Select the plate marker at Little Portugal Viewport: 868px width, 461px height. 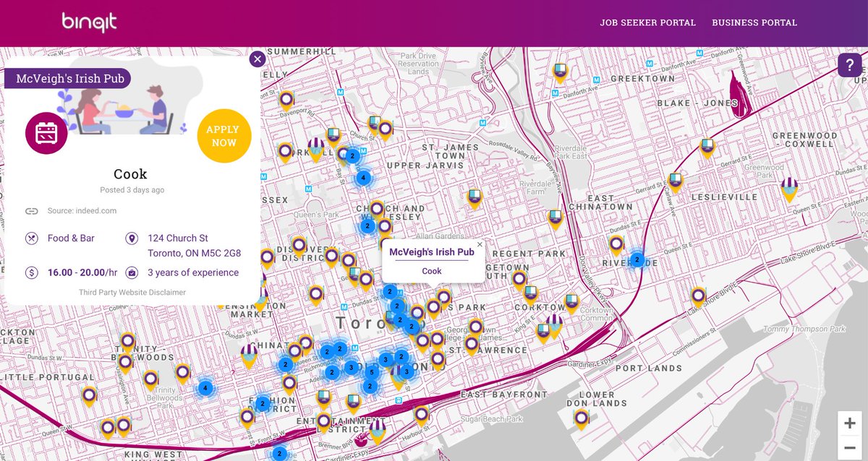click(89, 396)
